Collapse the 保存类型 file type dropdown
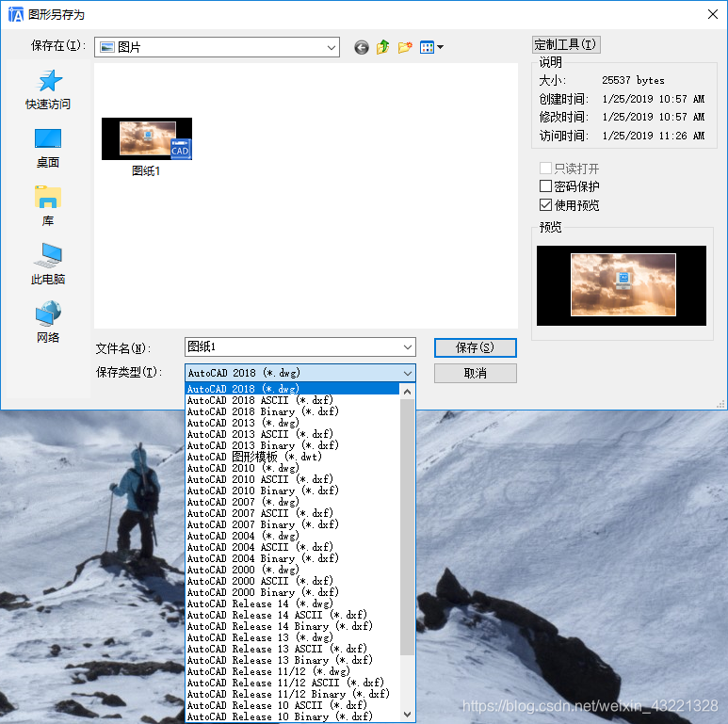 click(x=407, y=373)
